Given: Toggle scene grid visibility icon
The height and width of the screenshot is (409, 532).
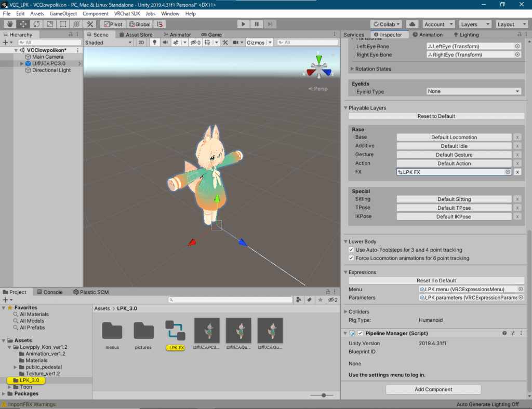Looking at the screenshot, I should (x=207, y=43).
